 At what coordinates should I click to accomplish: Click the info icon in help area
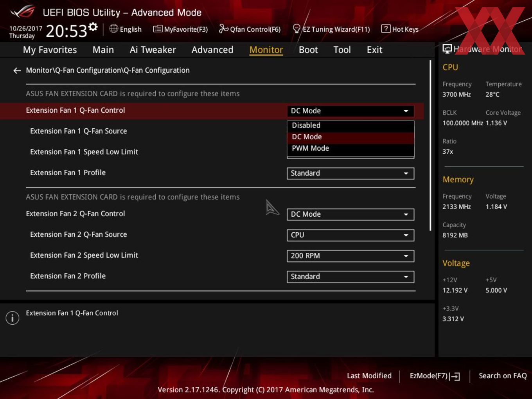tap(13, 318)
